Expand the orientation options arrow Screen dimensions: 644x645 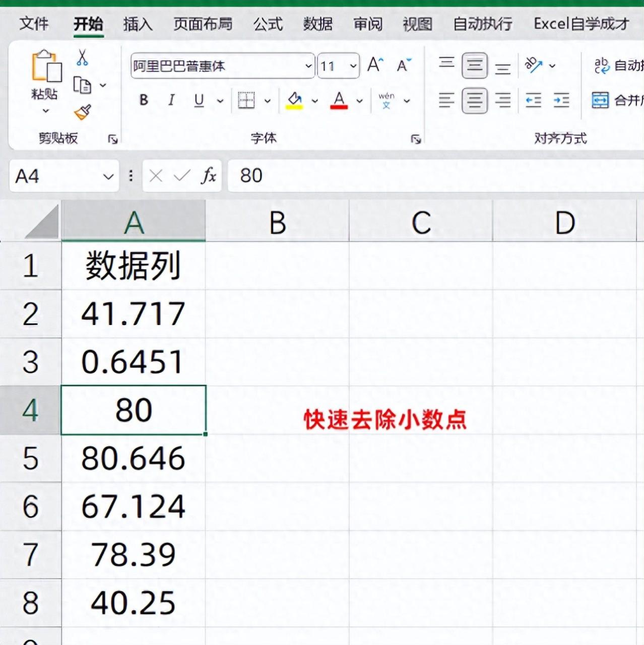(x=552, y=66)
